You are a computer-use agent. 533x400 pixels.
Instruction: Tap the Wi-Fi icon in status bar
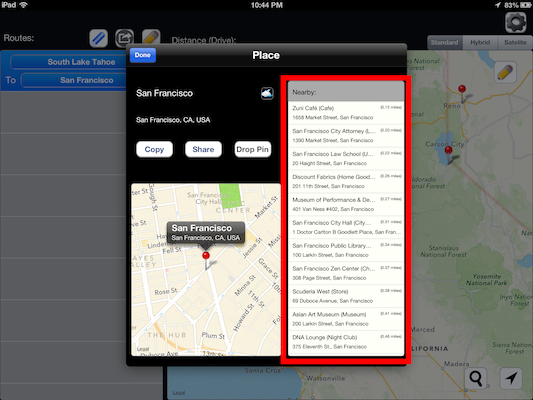(23, 5)
